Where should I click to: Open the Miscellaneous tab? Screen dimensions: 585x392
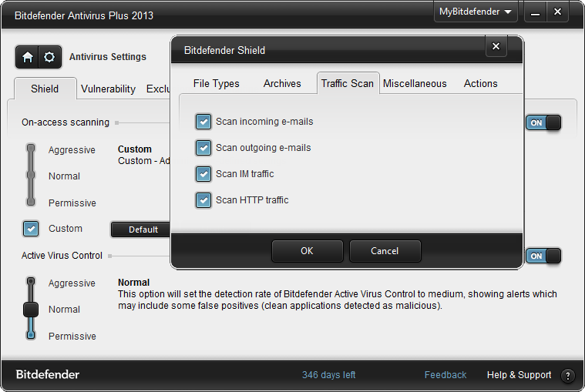pyautogui.click(x=415, y=83)
